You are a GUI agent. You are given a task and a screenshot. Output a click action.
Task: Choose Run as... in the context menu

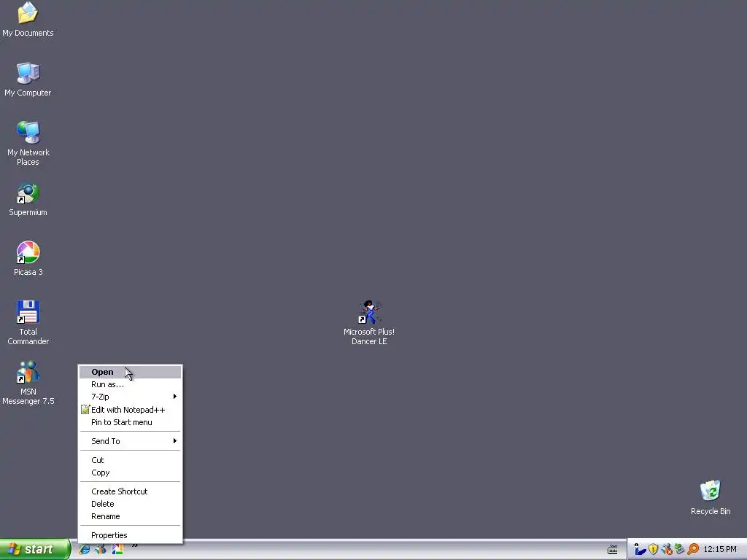point(130,384)
